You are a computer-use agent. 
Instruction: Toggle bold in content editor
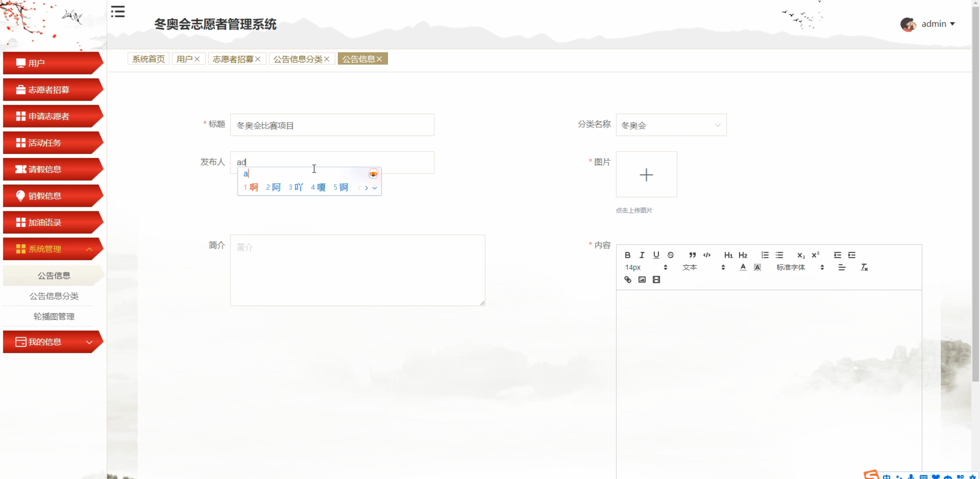[x=627, y=255]
